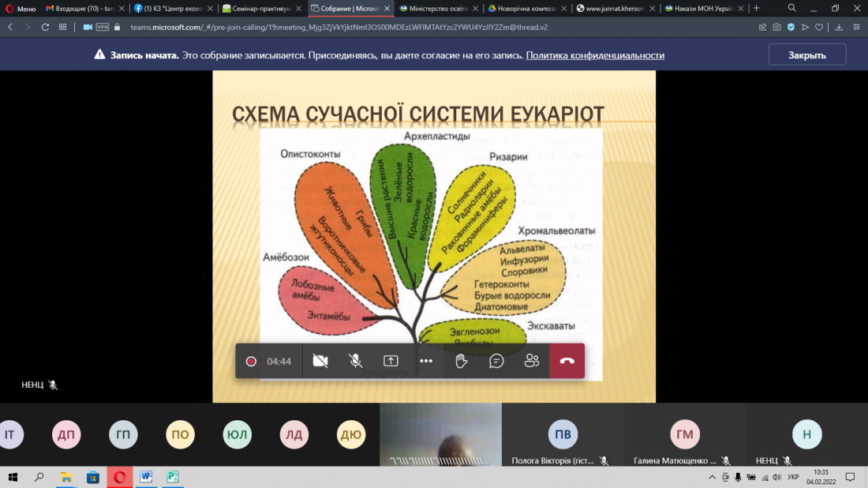868x488 pixels.
Task: Open browser downloads panel
Action: (840, 27)
